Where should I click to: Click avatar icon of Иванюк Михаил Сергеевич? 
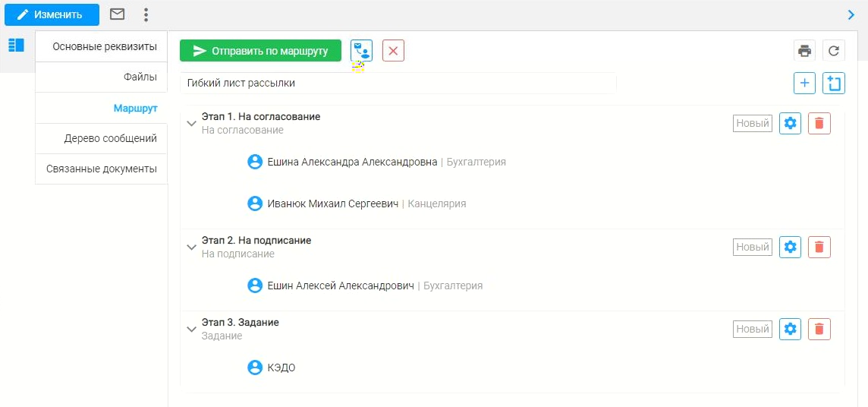255,204
